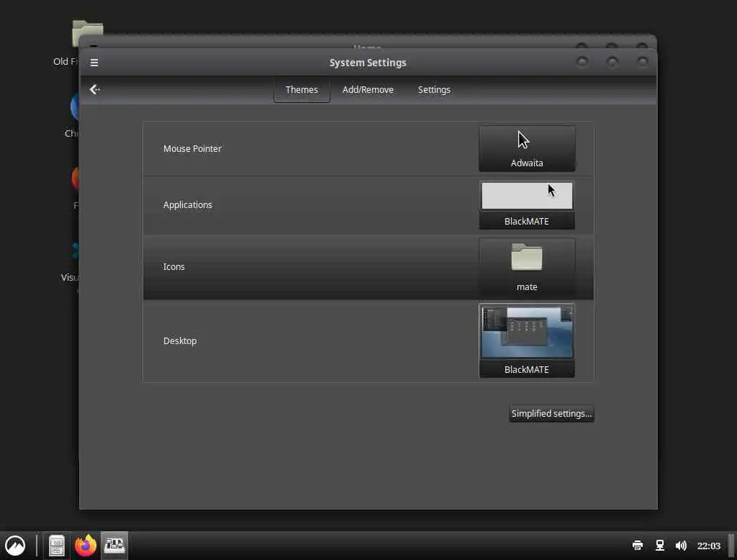Screen dimensions: 737x560
Task: Open the Desktop BlackMATE theme preview
Action: tap(527, 340)
